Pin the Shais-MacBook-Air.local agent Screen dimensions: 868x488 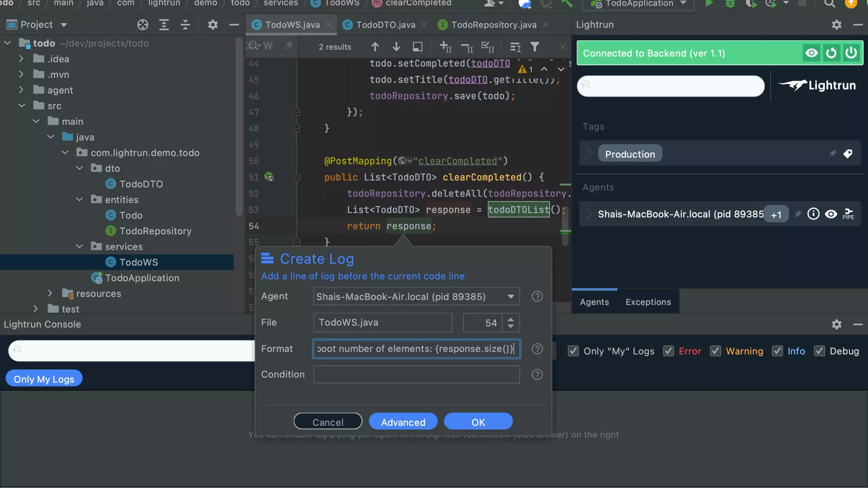tap(798, 214)
